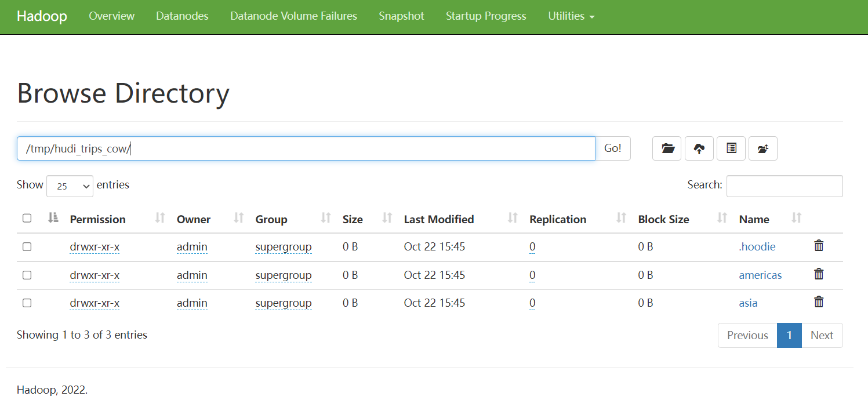This screenshot has width=868, height=407.
Task: Click the parent directory folder icon
Action: pyautogui.click(x=762, y=148)
